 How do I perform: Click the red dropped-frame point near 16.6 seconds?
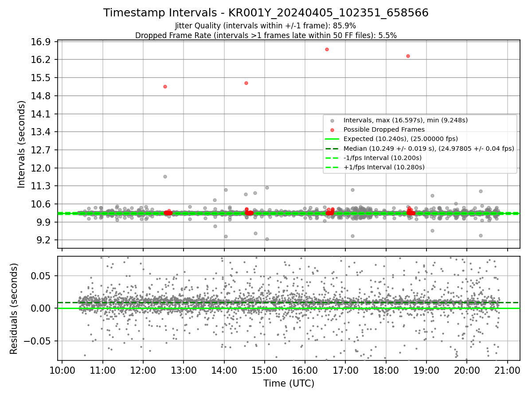(327, 49)
